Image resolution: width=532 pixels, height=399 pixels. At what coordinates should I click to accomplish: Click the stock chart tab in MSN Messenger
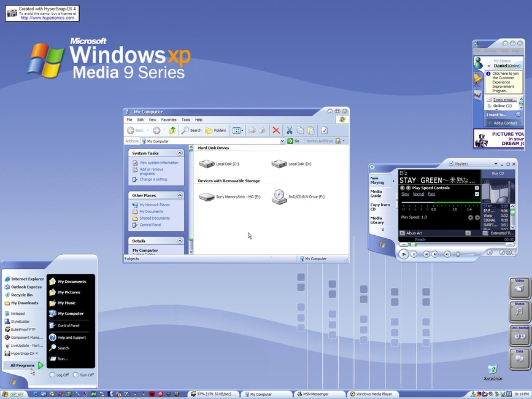coord(478,95)
